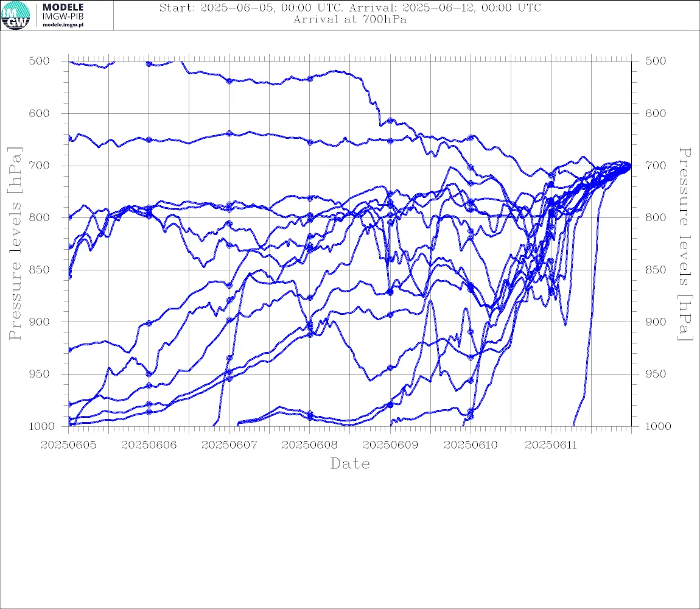Click the 20250607 date axis label
700x609 pixels.
[229, 445]
